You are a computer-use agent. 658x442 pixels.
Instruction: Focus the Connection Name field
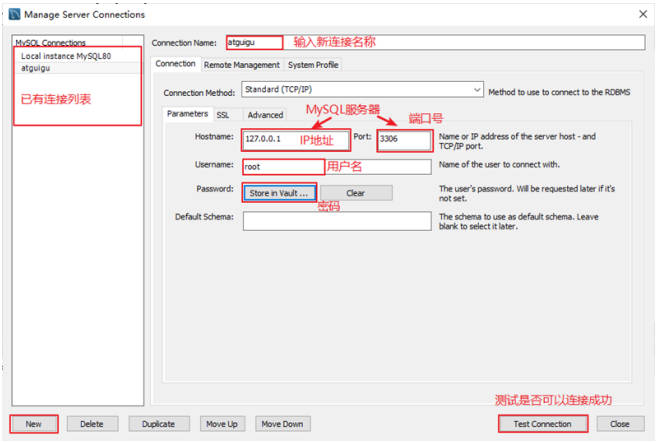tap(435, 42)
